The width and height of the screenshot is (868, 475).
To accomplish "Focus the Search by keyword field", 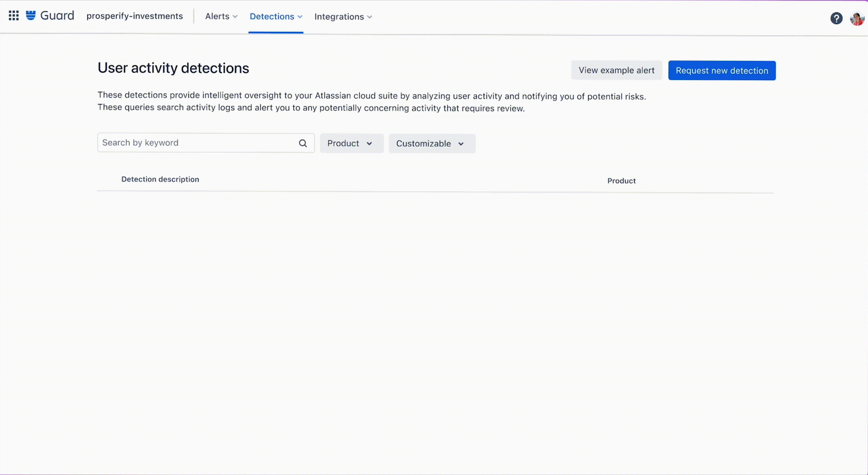I will pos(206,143).
